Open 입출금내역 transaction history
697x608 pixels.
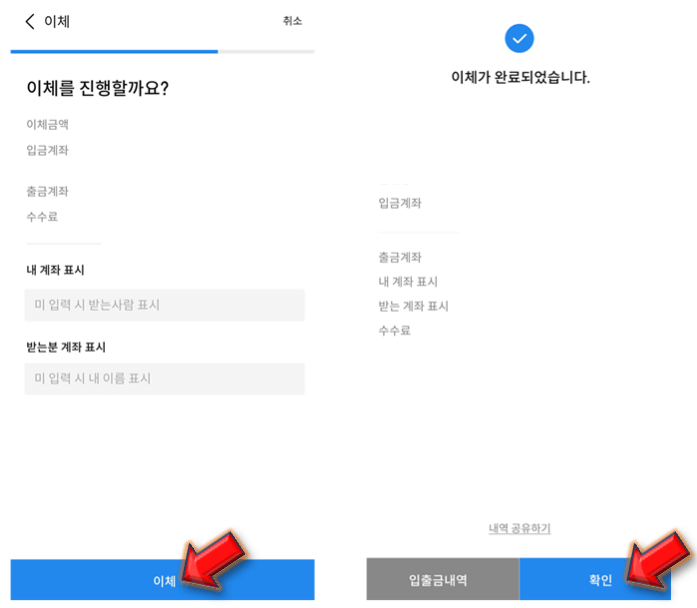[443, 580]
